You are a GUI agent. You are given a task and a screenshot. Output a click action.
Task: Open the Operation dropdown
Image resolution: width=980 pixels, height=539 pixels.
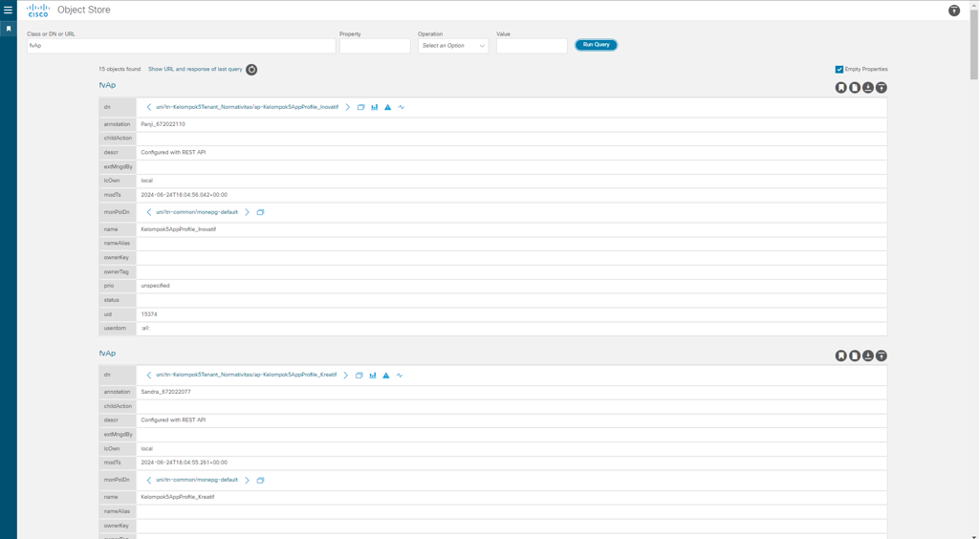pyautogui.click(x=453, y=46)
